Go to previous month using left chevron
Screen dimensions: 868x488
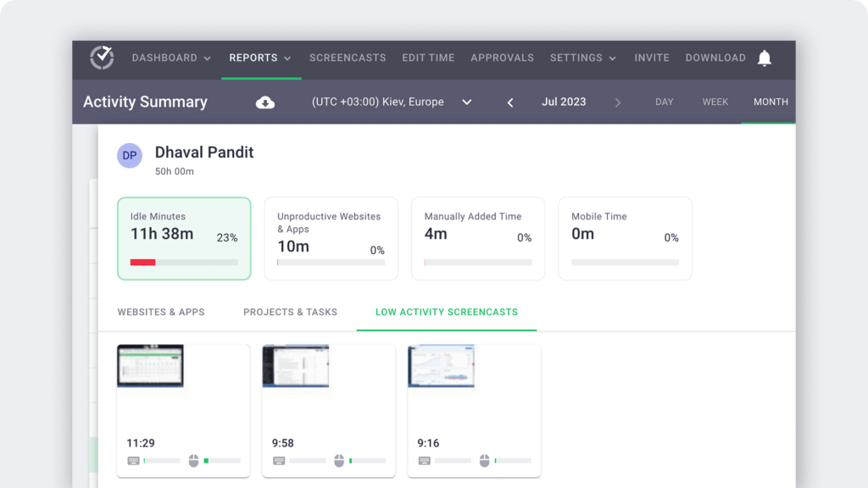coord(510,102)
